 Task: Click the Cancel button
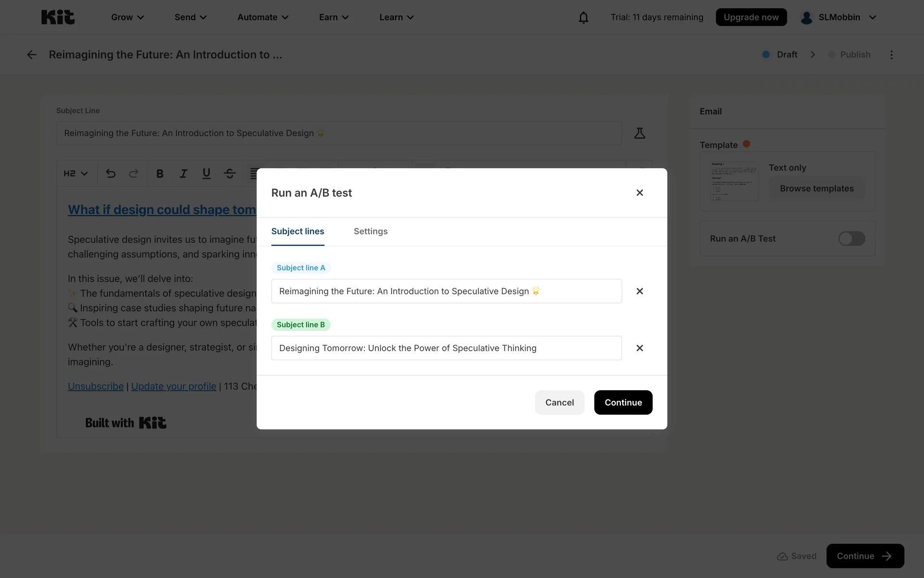click(x=559, y=403)
